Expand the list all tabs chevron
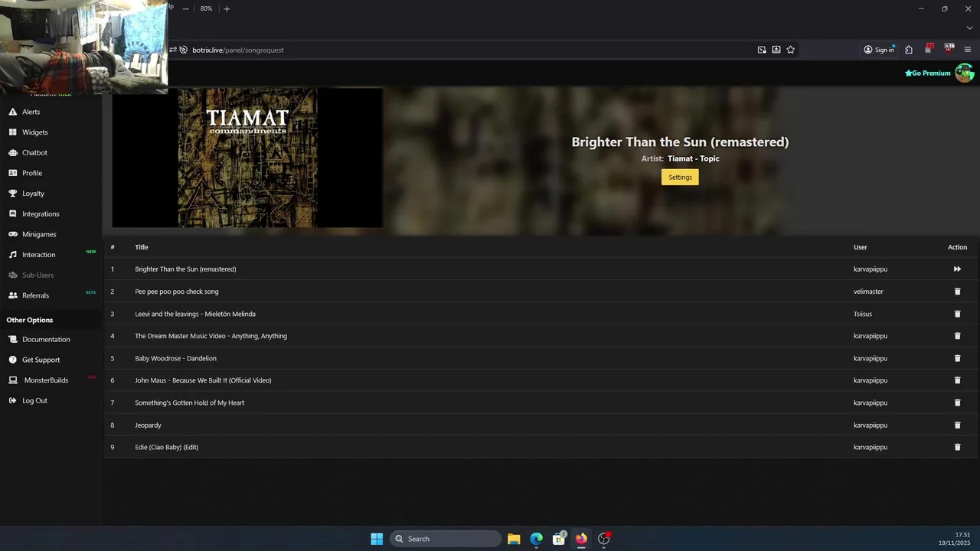 (x=969, y=28)
